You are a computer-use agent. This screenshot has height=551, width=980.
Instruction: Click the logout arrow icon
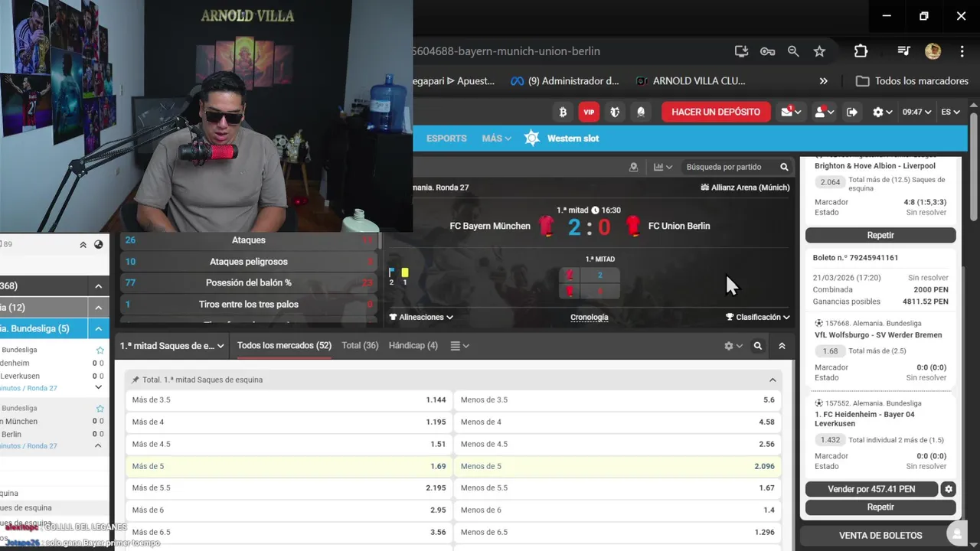(852, 112)
